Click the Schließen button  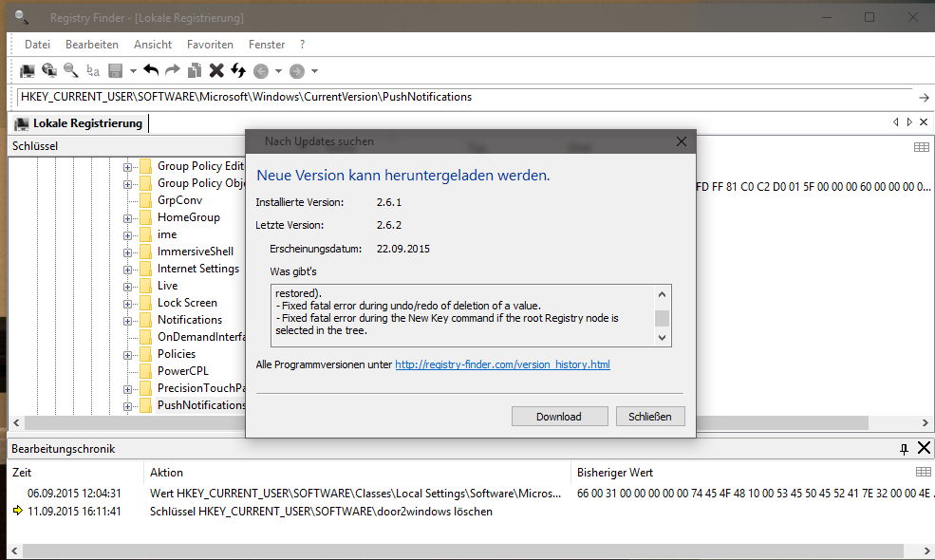tap(650, 417)
